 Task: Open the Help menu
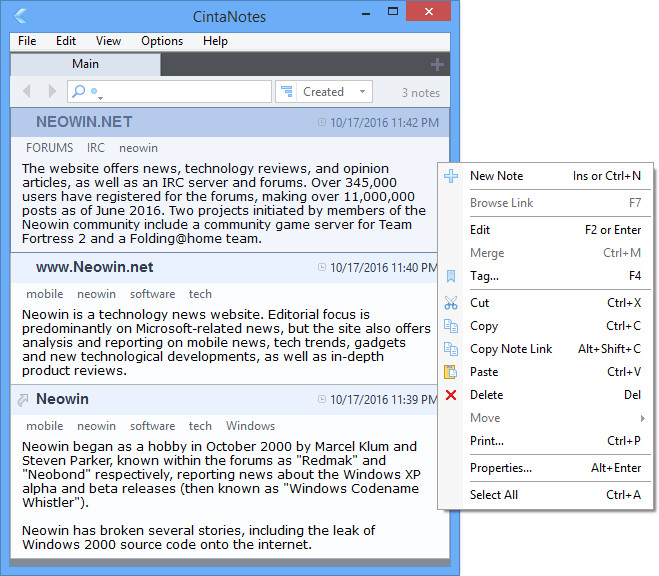coord(216,41)
